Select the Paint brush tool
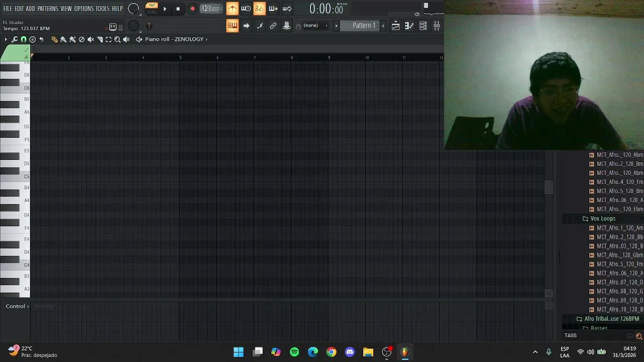 (63, 39)
